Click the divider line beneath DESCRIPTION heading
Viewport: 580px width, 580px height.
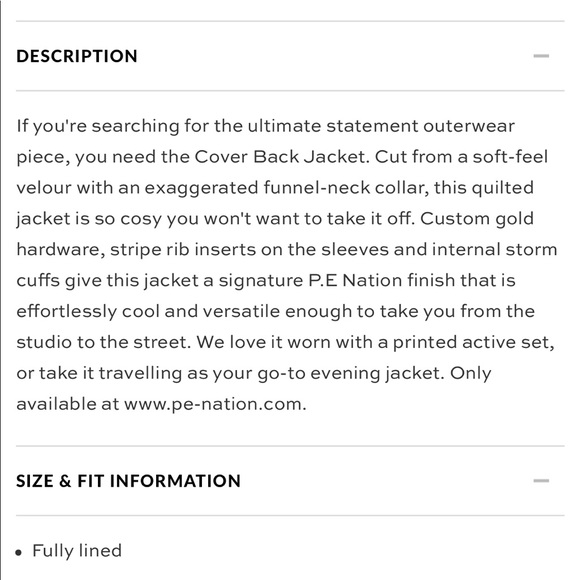tap(290, 90)
